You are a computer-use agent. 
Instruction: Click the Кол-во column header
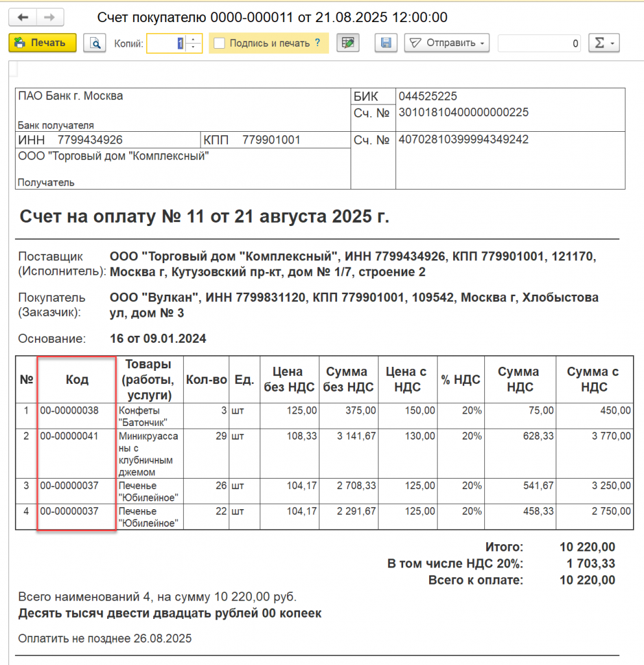coord(206,379)
